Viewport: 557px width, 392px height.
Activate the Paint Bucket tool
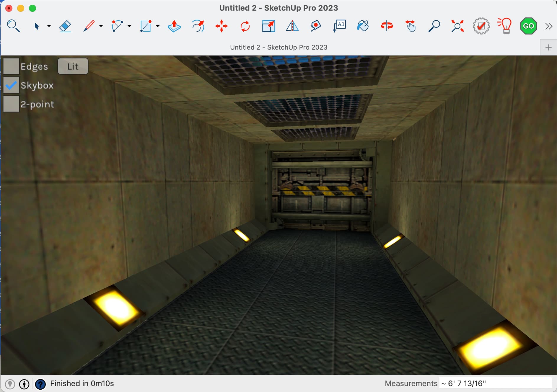[363, 26]
